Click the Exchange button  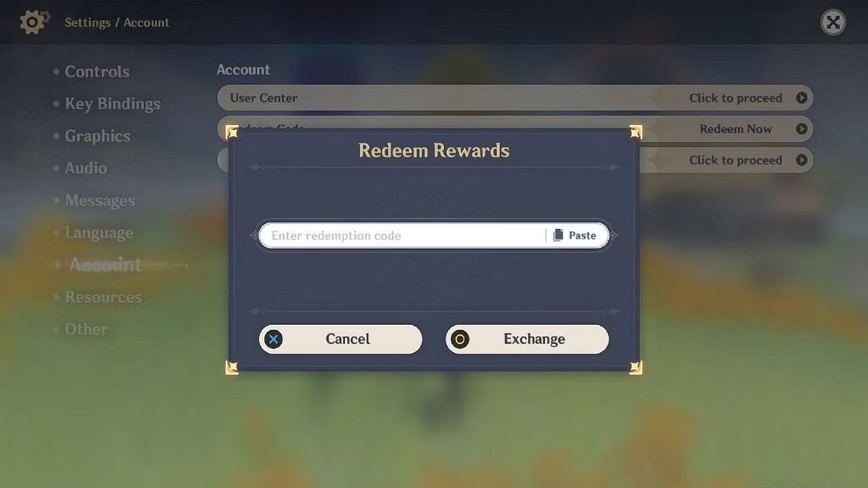point(526,338)
